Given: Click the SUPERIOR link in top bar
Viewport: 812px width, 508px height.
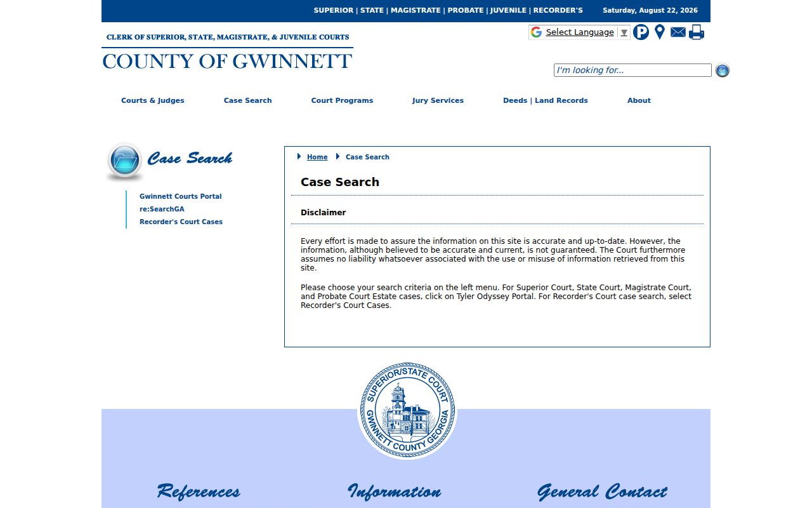Looking at the screenshot, I should click(x=334, y=10).
